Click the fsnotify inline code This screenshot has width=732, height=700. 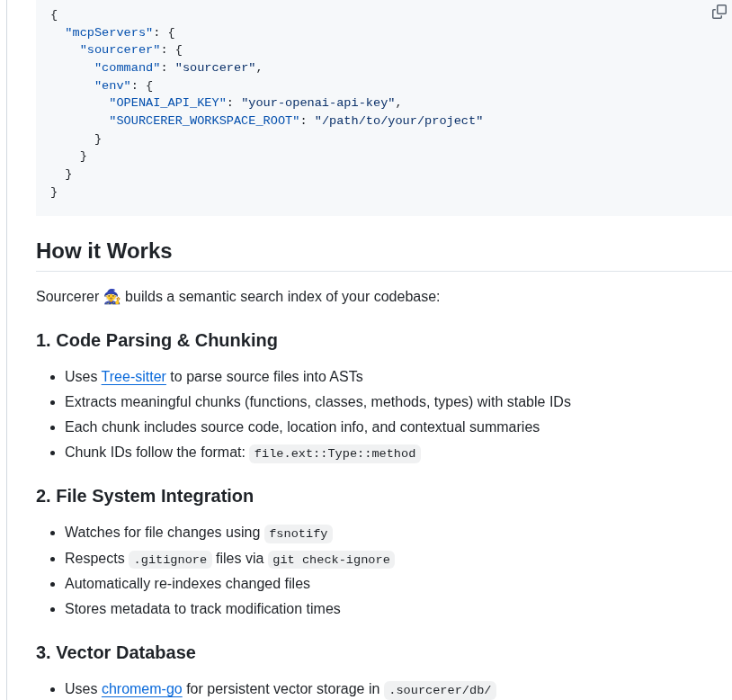pos(298,534)
